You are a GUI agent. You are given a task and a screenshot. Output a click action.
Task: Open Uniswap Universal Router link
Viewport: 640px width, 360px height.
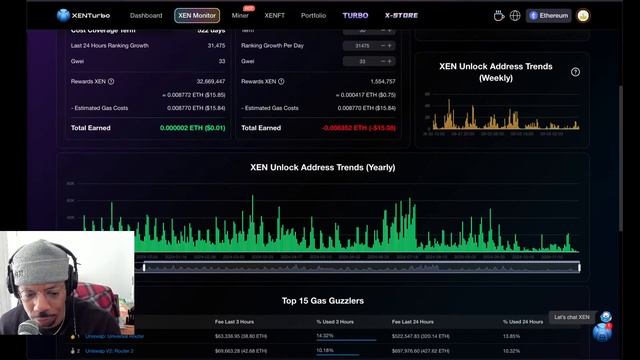[x=114, y=336]
